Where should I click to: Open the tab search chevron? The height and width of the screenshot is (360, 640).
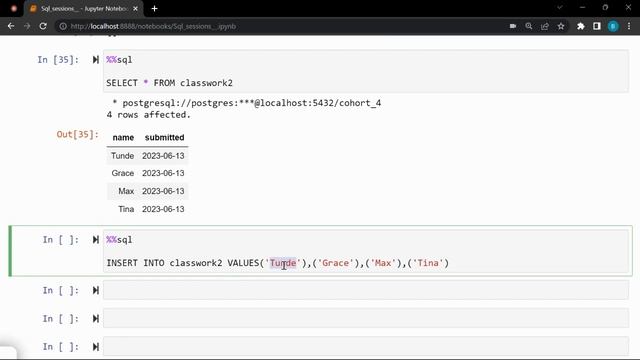pos(560,7)
